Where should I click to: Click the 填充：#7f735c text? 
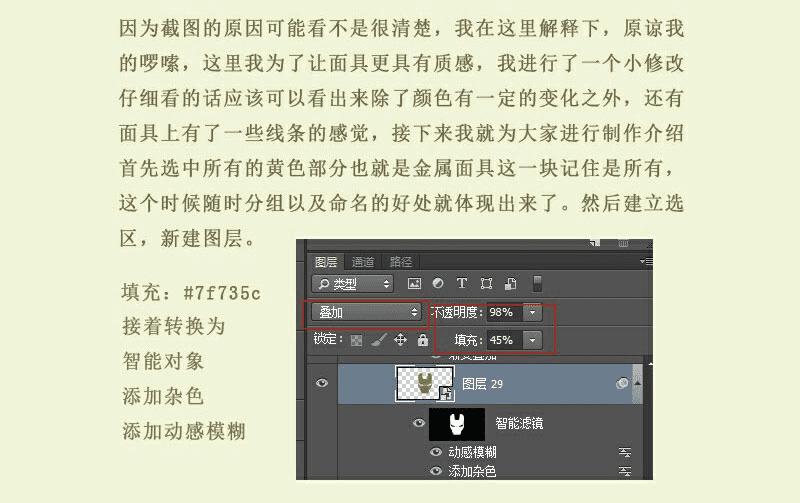point(191,293)
